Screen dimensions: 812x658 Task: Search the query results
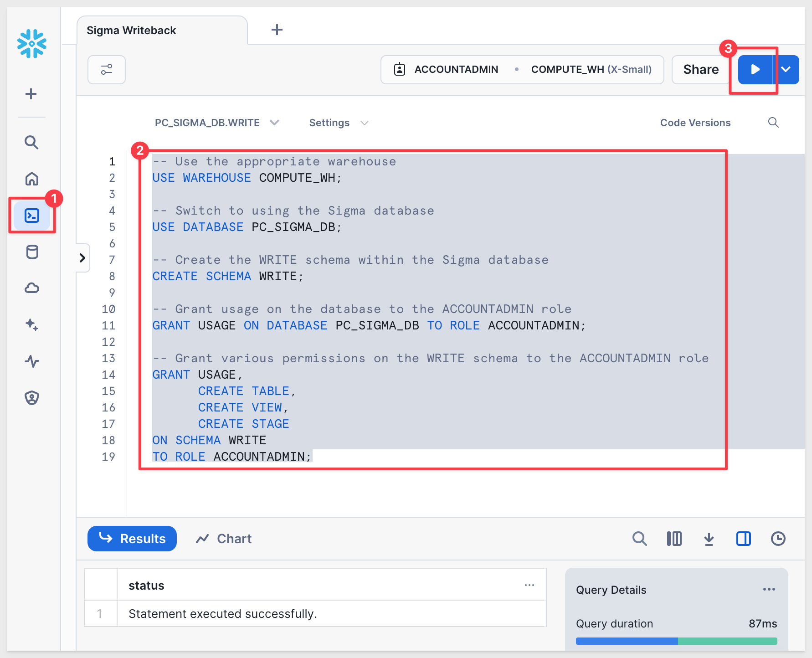click(640, 539)
